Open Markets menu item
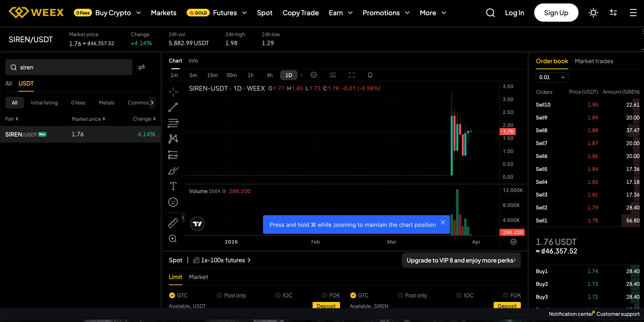The width and height of the screenshot is (644, 322). point(164,13)
